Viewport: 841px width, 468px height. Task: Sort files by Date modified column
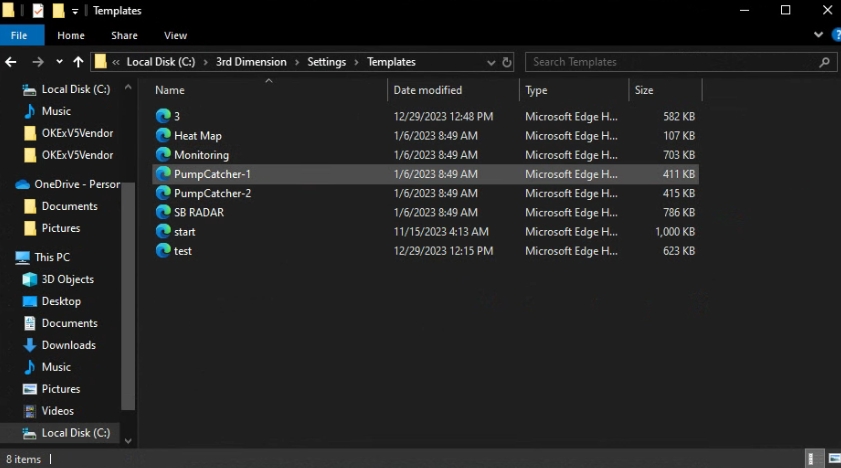(x=427, y=90)
